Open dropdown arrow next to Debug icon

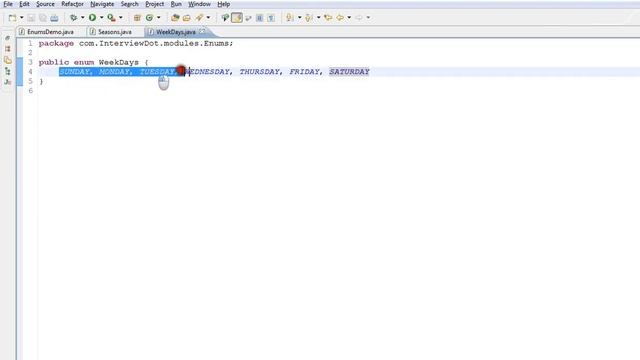coord(82,18)
